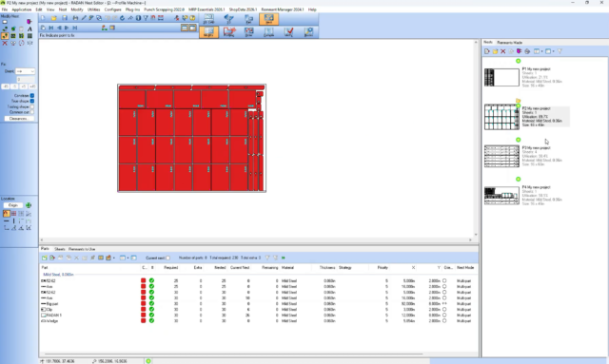Click the green plus icon beside Origin
Image resolution: width=609 pixels, height=364 pixels.
click(x=29, y=205)
